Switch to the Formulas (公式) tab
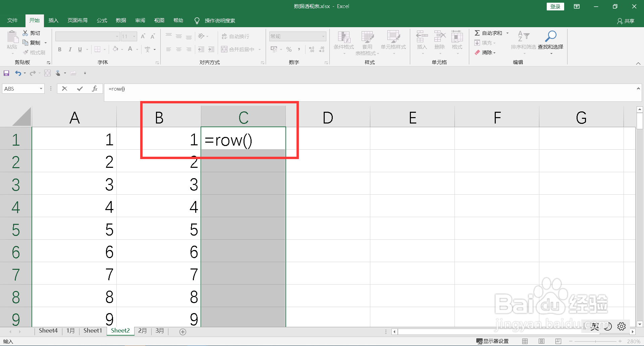Image resolution: width=644 pixels, height=346 pixels. coord(102,20)
